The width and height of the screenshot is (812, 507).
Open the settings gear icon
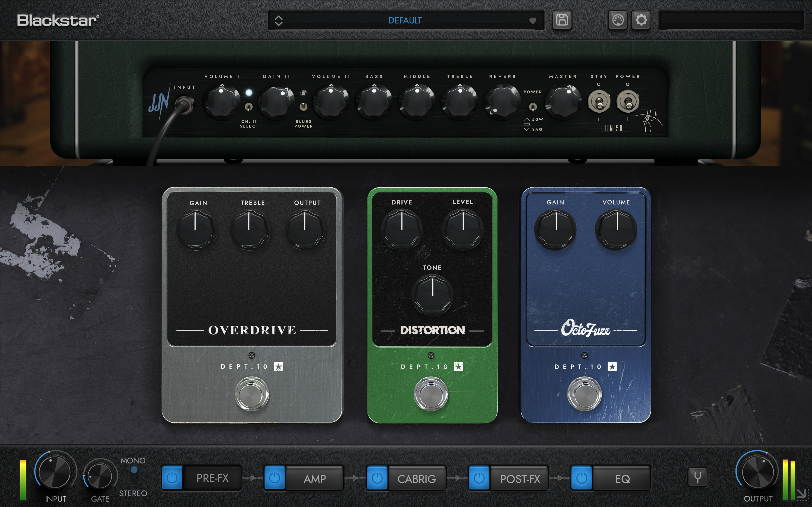click(641, 20)
